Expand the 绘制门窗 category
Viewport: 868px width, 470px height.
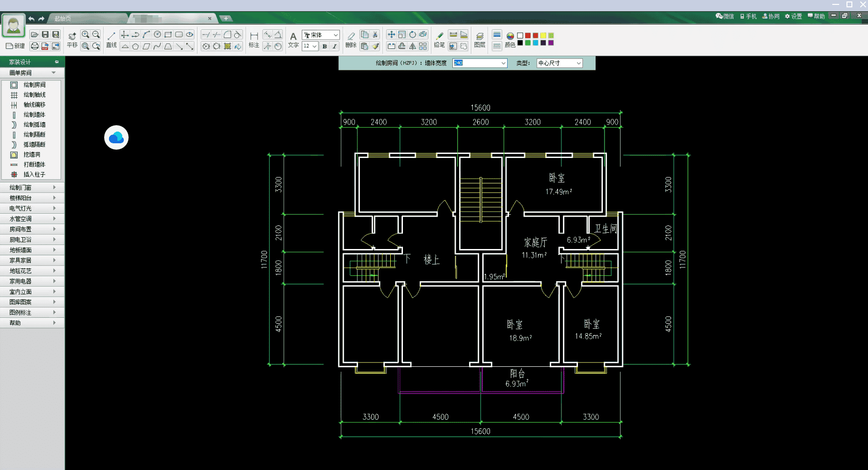32,187
